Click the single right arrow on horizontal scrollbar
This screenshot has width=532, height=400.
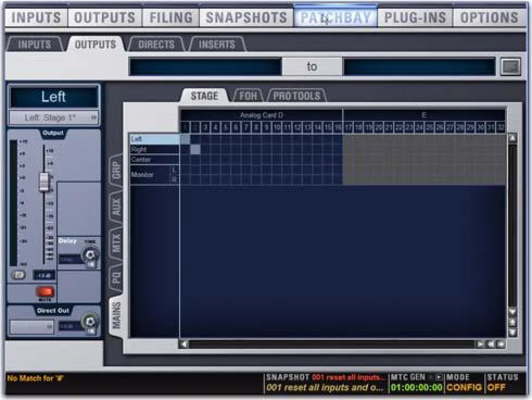(x=480, y=344)
